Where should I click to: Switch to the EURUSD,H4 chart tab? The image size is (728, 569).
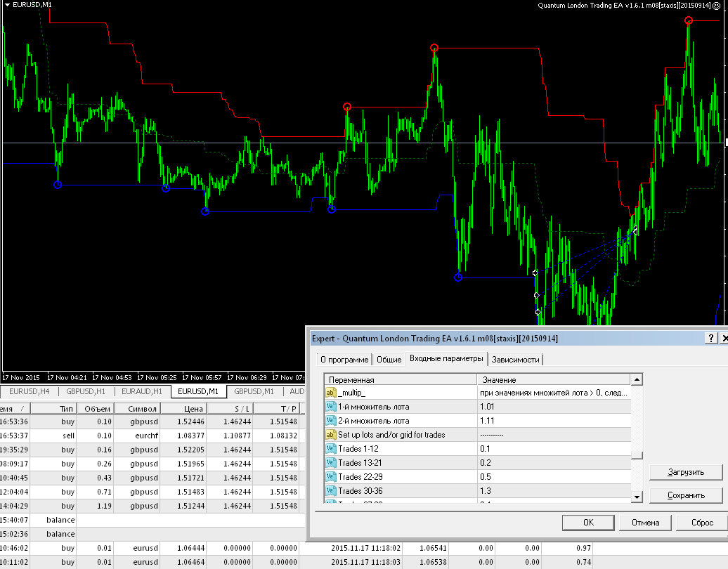coord(30,391)
